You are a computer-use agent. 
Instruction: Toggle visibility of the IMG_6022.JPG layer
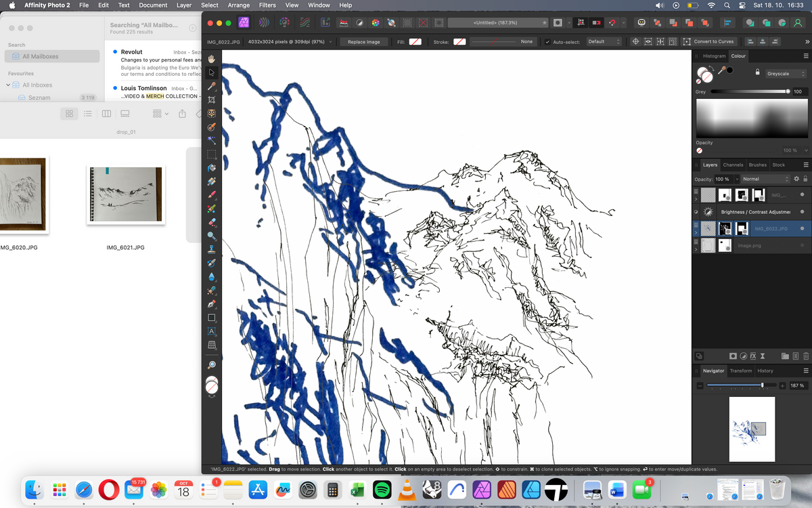802,229
